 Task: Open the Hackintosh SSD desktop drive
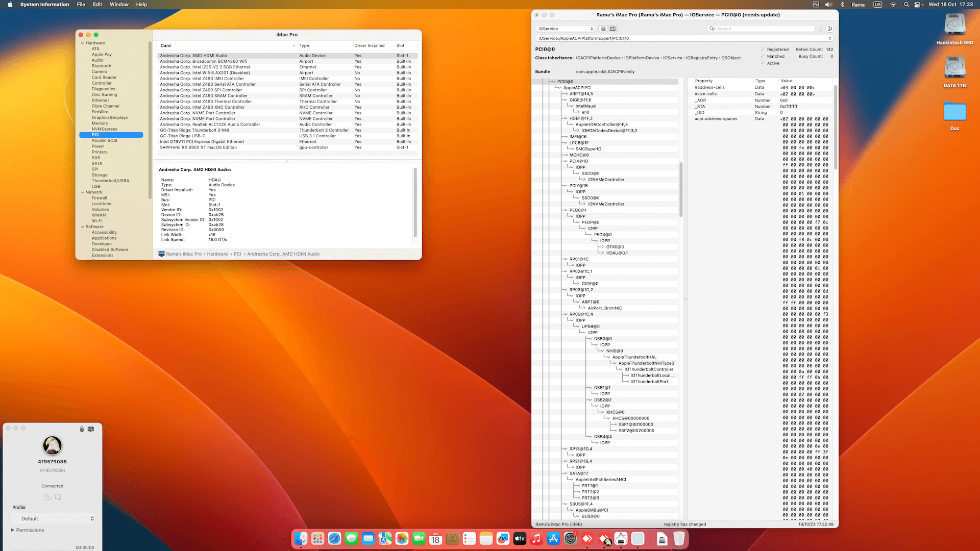pos(954,24)
